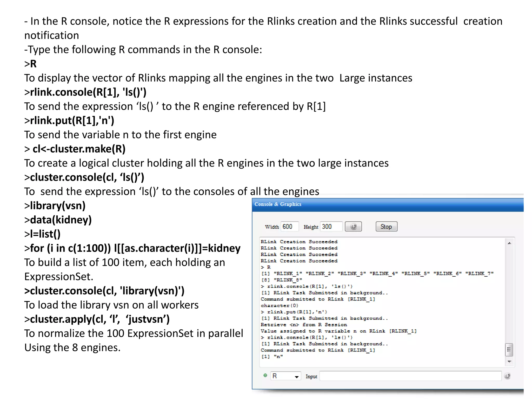Click console line 'character(0)'

pos(280,305)
